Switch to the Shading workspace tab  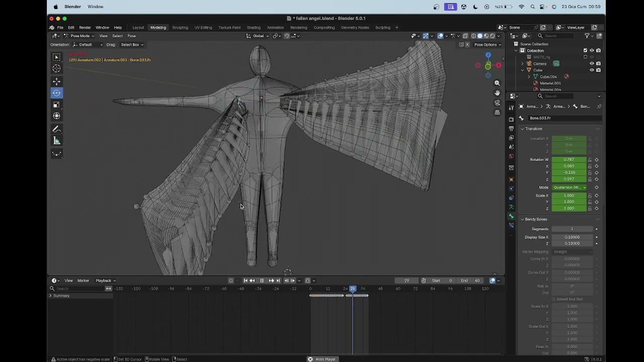pos(254,28)
